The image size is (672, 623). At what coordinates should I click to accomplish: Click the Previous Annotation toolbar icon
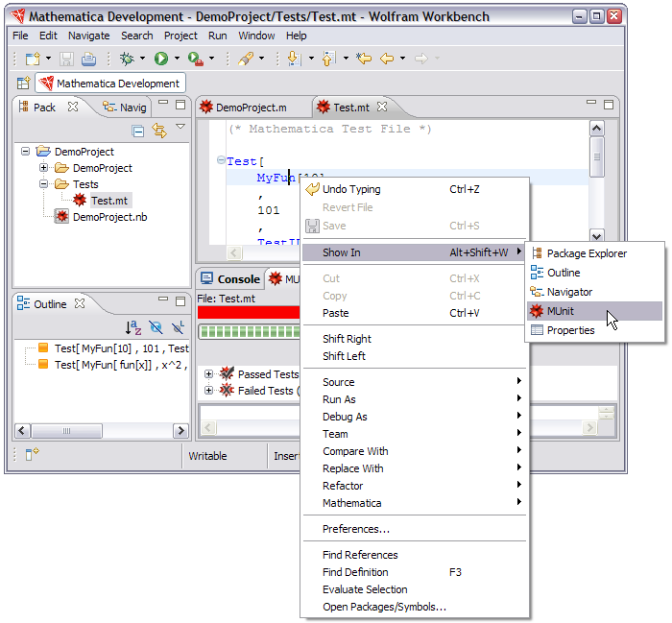click(x=328, y=59)
